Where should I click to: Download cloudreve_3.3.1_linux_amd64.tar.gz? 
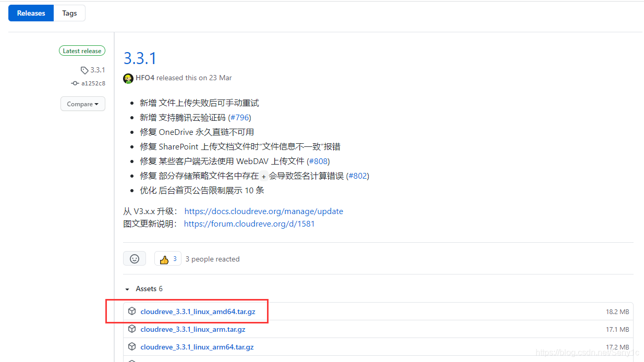(x=198, y=311)
